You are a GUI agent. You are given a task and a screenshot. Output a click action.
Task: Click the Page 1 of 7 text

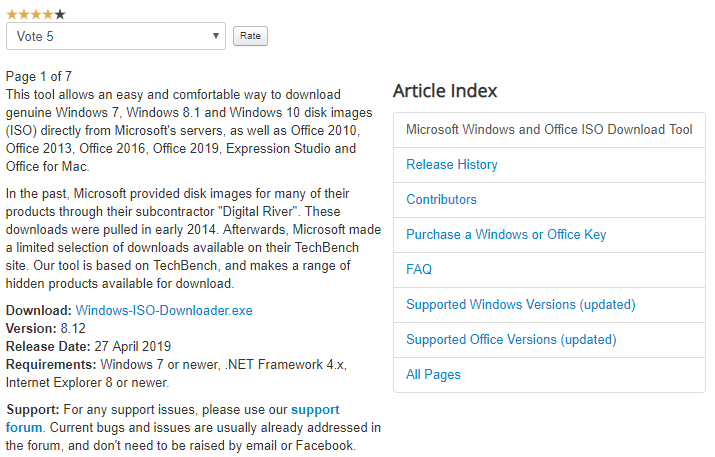[39, 76]
